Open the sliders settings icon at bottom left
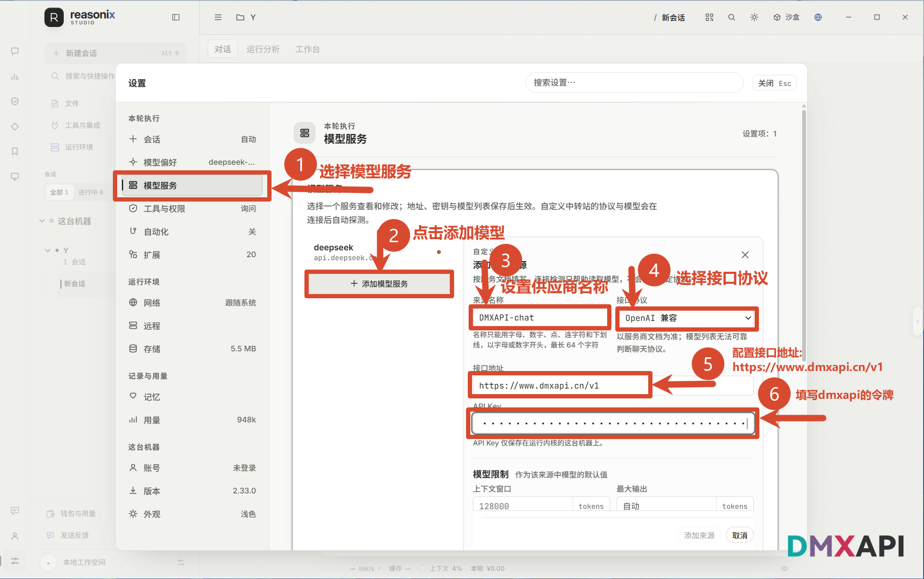Viewport: 924px width, 579px height. click(x=15, y=561)
